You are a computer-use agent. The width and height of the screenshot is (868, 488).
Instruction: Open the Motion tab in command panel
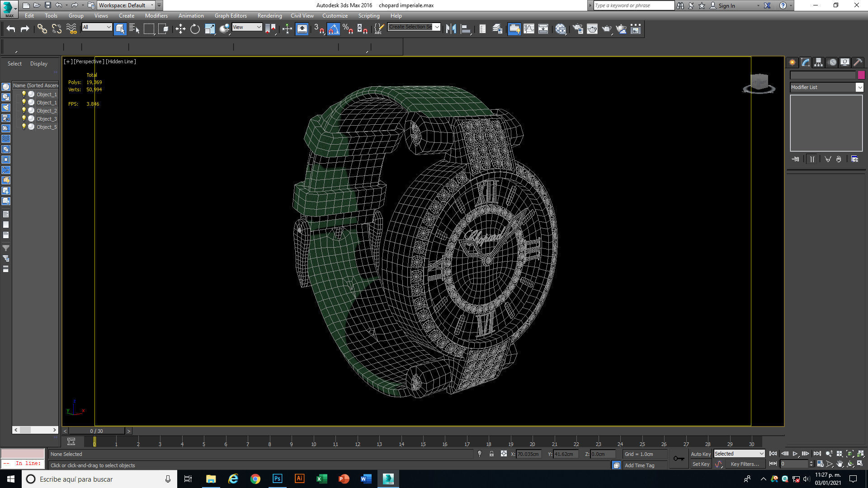(832, 62)
